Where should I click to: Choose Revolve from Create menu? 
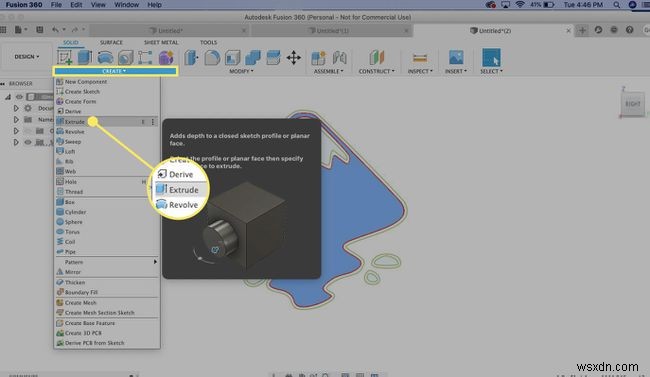(107, 132)
